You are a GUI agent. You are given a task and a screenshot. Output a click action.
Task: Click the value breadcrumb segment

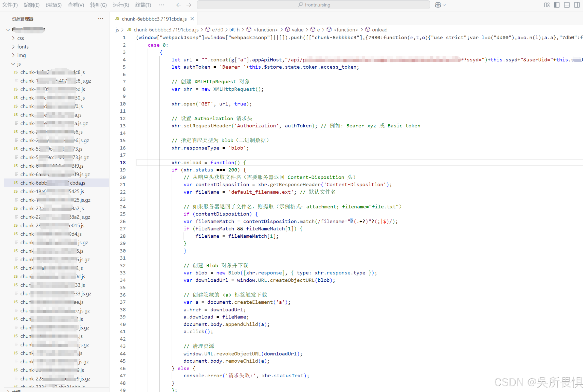(298, 30)
